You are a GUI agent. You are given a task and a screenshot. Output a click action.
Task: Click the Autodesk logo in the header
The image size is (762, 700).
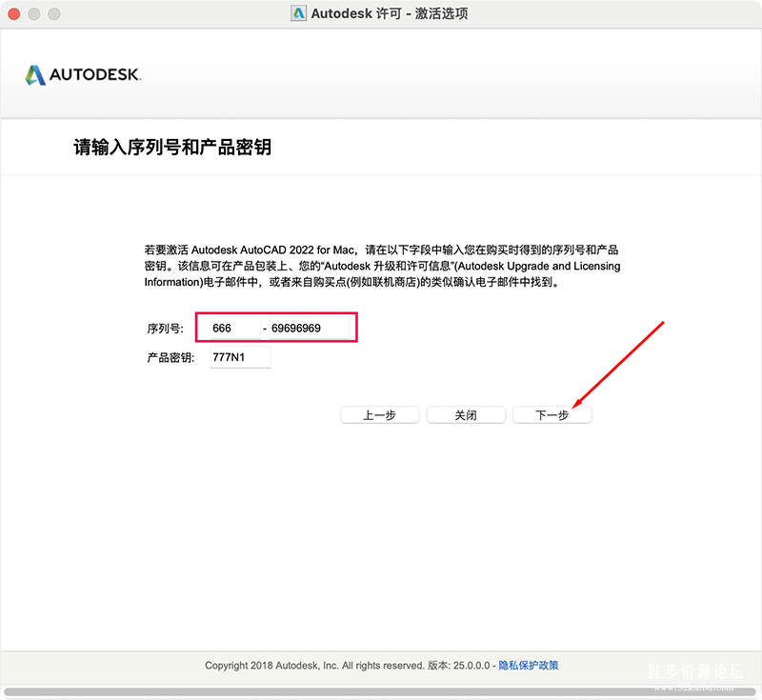83,75
